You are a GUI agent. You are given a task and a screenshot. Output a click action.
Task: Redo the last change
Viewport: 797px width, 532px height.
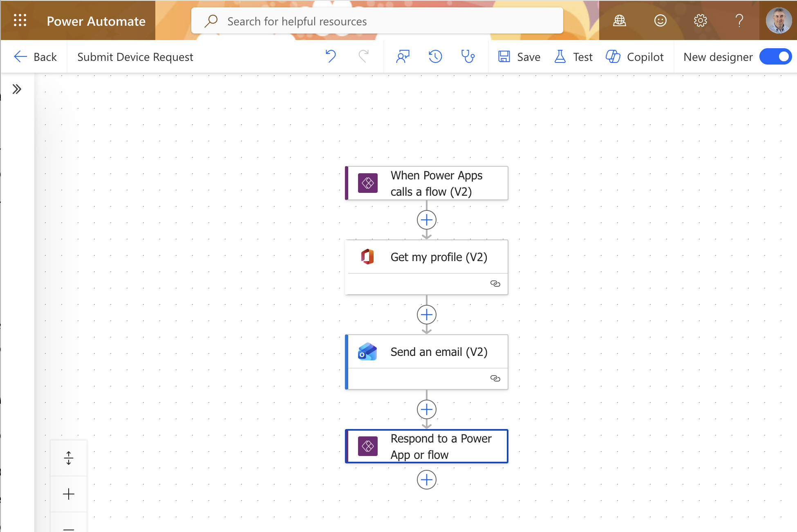(363, 56)
